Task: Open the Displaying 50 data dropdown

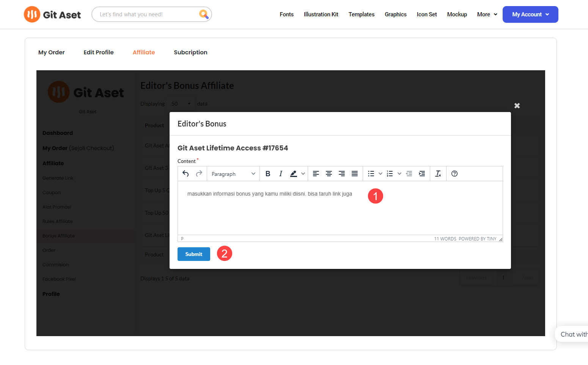Action: tap(181, 104)
